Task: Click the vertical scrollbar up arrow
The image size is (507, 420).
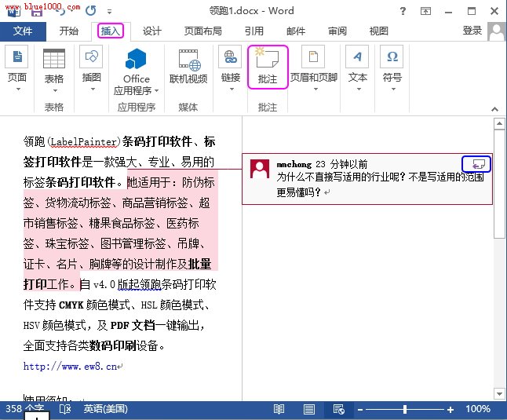Action: click(x=500, y=123)
